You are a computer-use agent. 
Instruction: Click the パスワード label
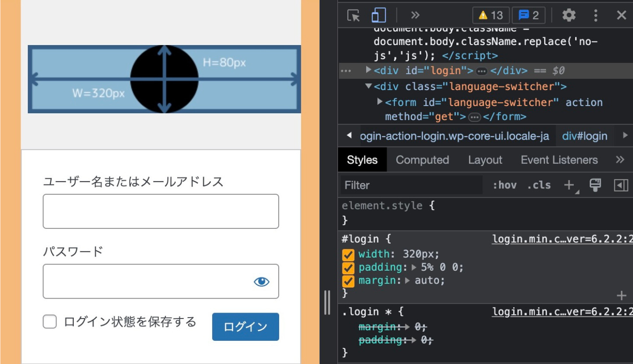coord(73,252)
